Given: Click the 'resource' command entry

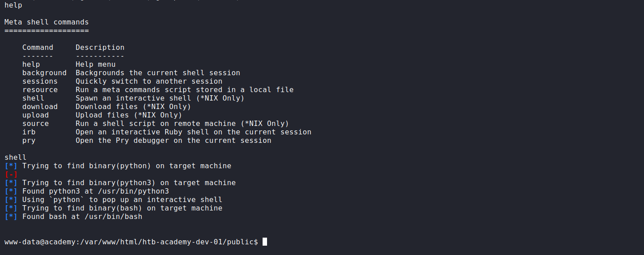Looking at the screenshot, I should tap(40, 90).
